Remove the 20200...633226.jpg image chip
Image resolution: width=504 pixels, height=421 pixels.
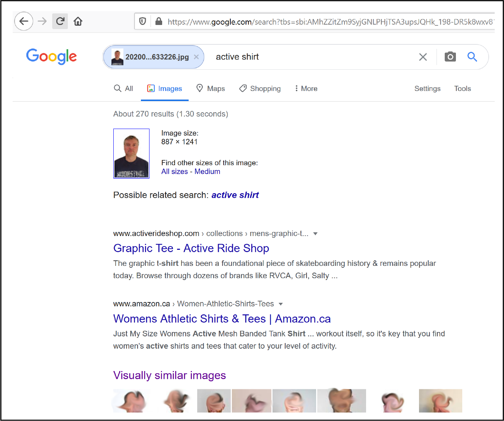[x=196, y=57]
